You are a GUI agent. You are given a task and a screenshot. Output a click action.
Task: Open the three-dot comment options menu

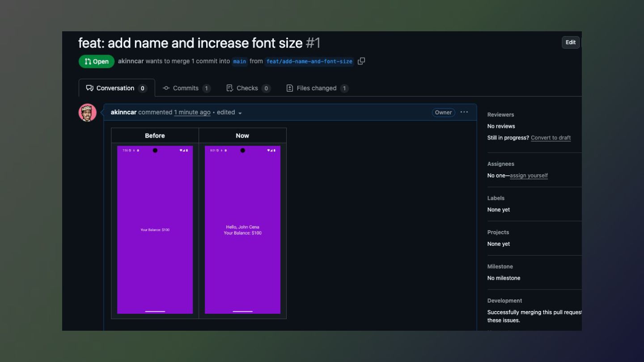point(464,112)
